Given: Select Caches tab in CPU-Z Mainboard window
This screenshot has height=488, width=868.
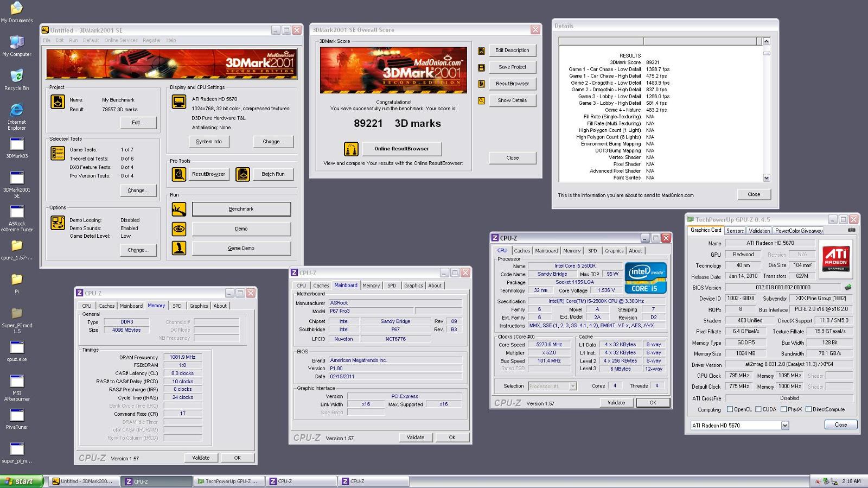Looking at the screenshot, I should (x=321, y=286).
